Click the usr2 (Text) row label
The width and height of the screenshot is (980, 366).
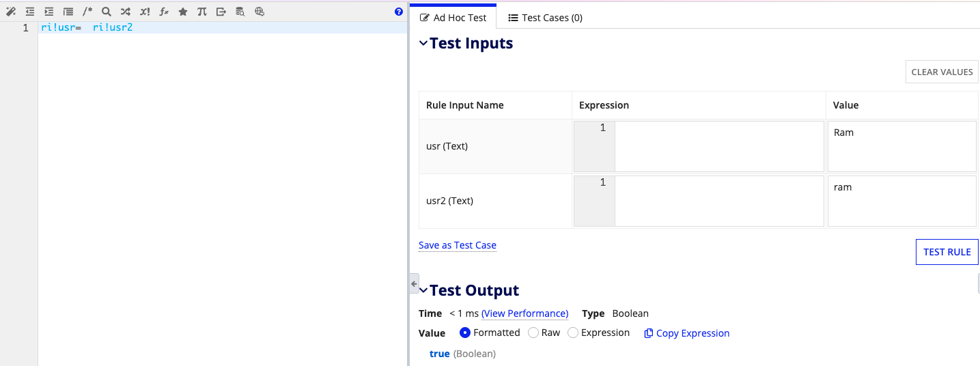(449, 201)
